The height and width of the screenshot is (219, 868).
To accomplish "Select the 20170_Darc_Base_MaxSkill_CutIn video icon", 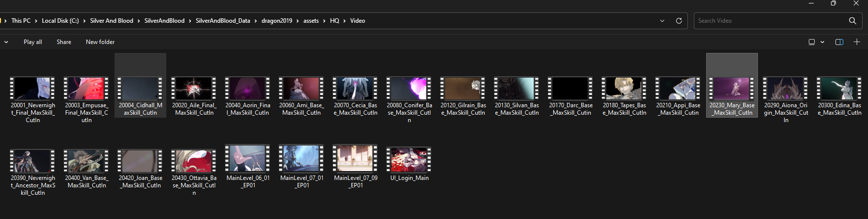I will click(x=570, y=88).
